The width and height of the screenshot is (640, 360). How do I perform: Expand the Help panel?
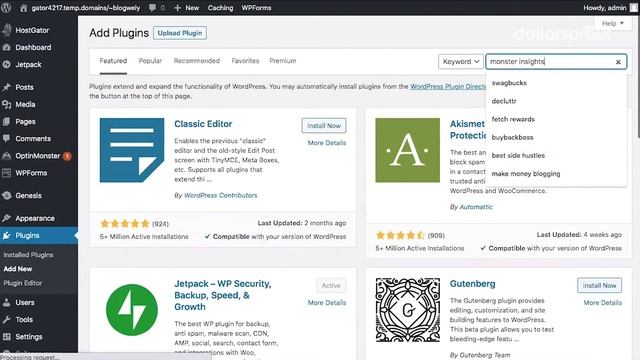pyautogui.click(x=613, y=23)
